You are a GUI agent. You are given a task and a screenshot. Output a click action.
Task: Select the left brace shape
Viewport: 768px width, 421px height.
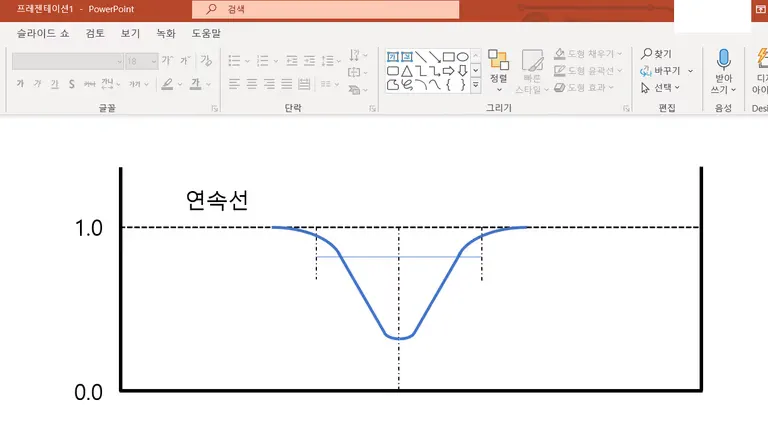tap(448, 85)
